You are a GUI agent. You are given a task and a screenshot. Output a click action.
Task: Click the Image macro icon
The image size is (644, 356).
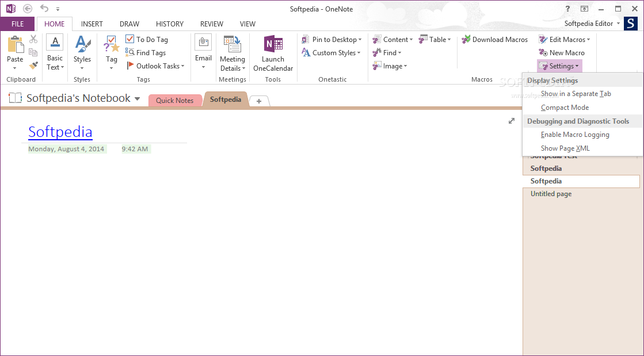(376, 66)
